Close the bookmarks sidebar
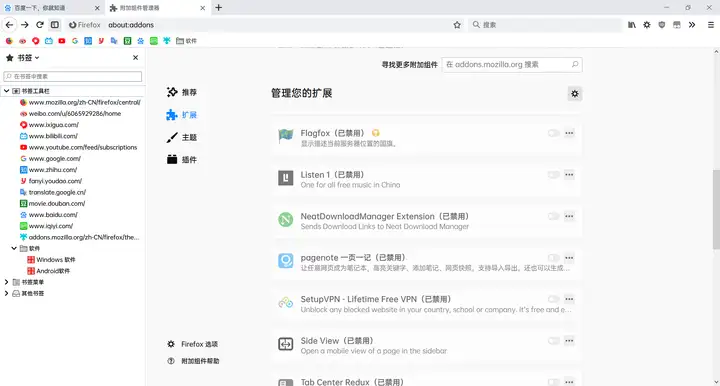The image size is (720, 386). (135, 57)
